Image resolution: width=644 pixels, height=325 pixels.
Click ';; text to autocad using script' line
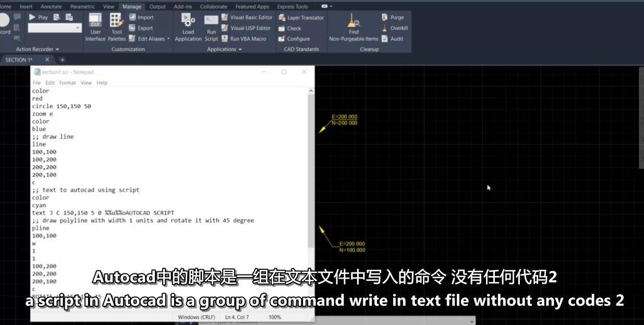click(x=86, y=190)
